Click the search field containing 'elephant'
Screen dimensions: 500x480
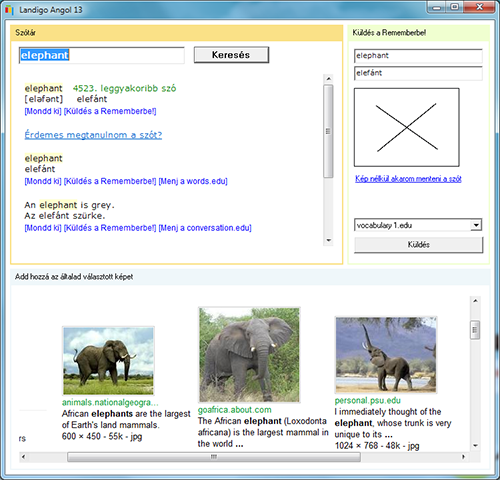(102, 55)
